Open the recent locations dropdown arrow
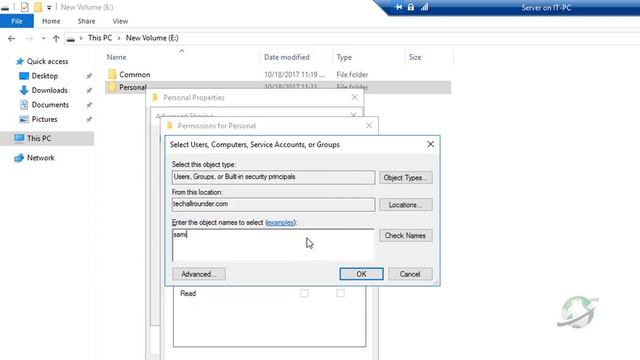The height and width of the screenshot is (360, 640). point(43,38)
